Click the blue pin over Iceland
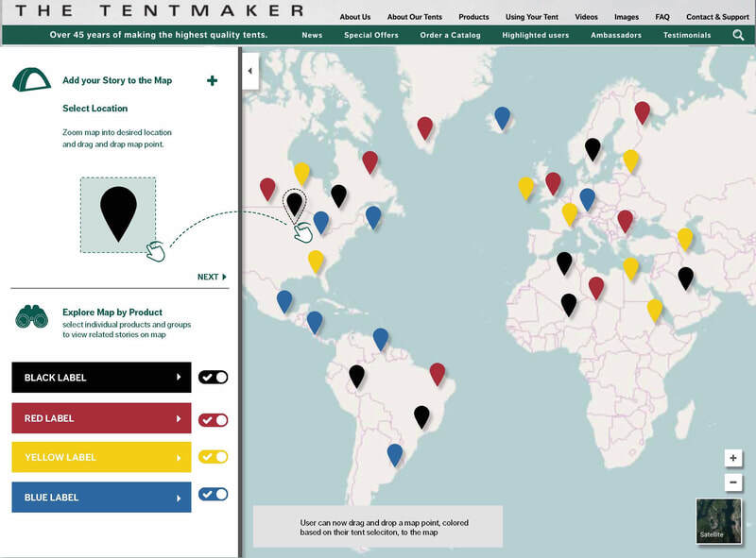This screenshot has width=756, height=558. click(x=502, y=118)
